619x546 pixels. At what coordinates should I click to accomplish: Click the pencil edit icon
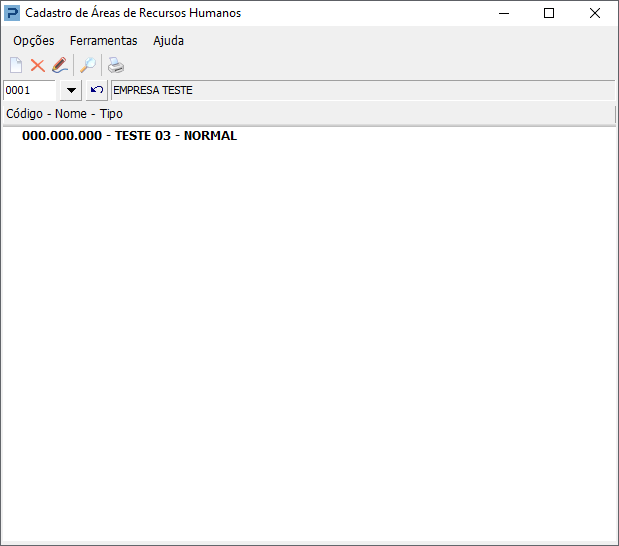[60, 65]
